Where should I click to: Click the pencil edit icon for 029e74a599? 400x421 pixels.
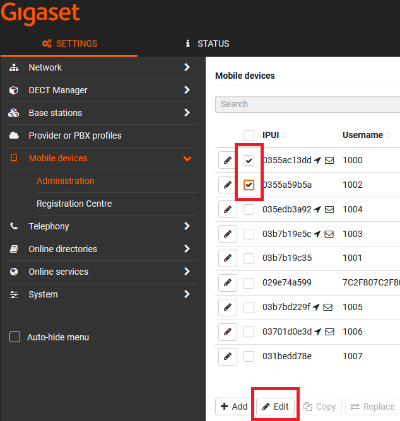pyautogui.click(x=227, y=283)
